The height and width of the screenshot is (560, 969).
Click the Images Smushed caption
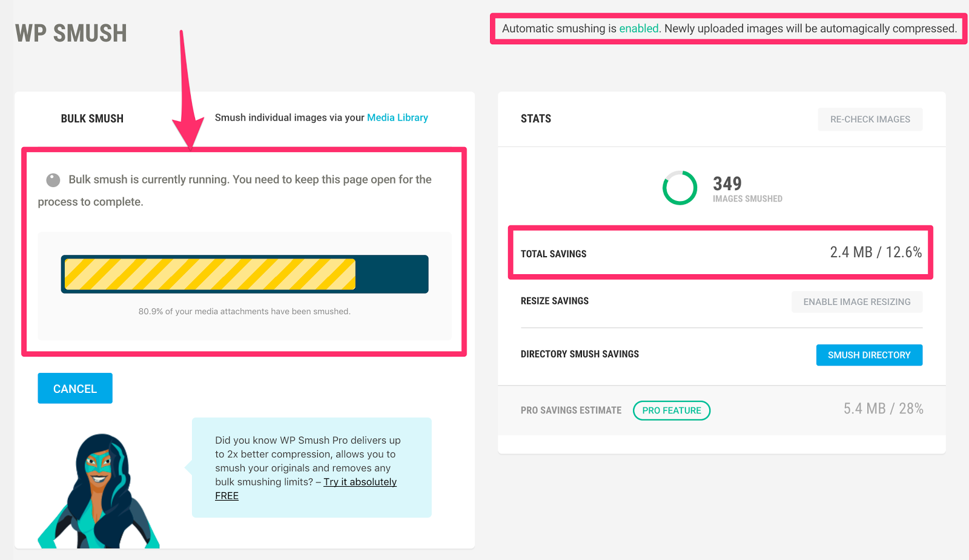point(747,199)
